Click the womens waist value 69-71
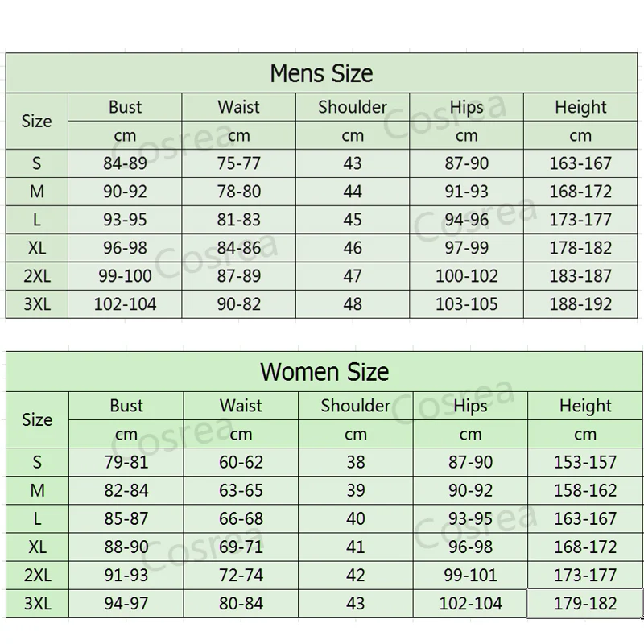The height and width of the screenshot is (644, 644). coord(241,547)
